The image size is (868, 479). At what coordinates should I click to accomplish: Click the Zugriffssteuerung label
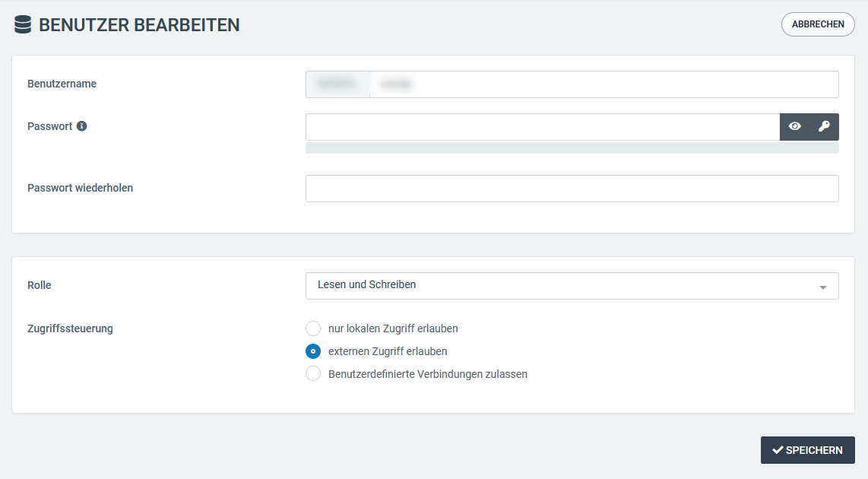(70, 328)
